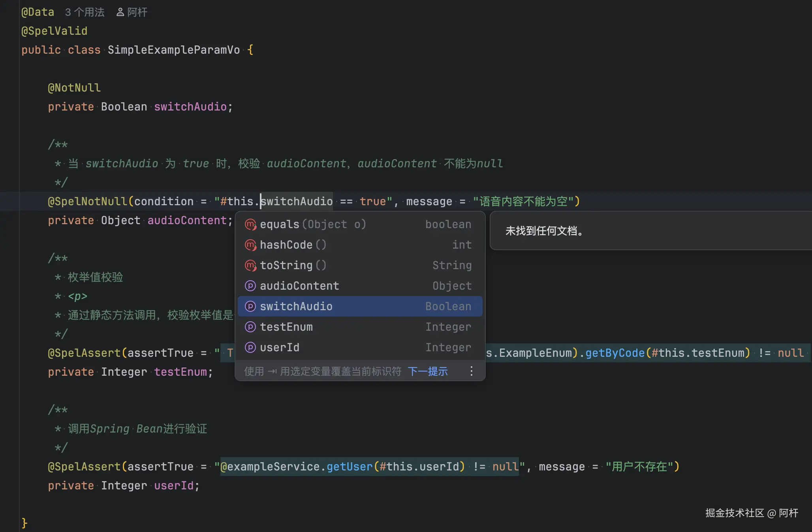Click the author icon next to 阿杆

(x=120, y=12)
